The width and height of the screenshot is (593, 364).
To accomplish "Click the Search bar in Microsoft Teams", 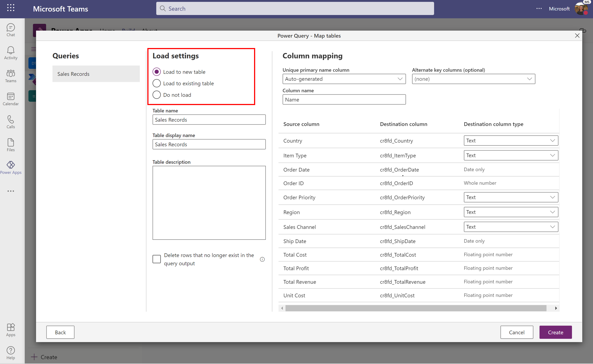I will click(x=295, y=8).
